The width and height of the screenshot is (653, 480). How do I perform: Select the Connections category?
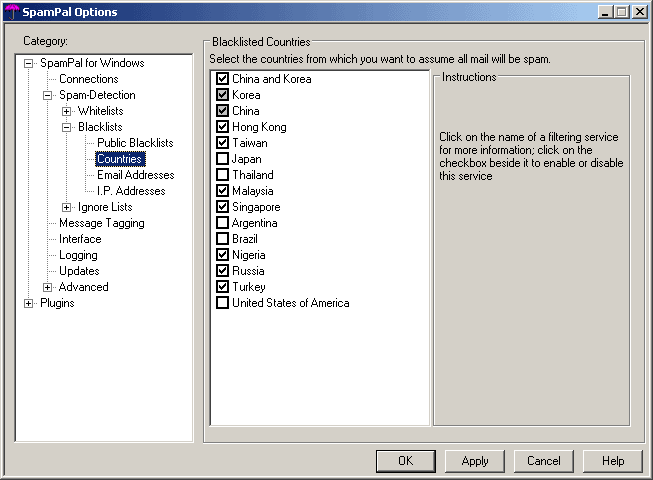(88, 79)
